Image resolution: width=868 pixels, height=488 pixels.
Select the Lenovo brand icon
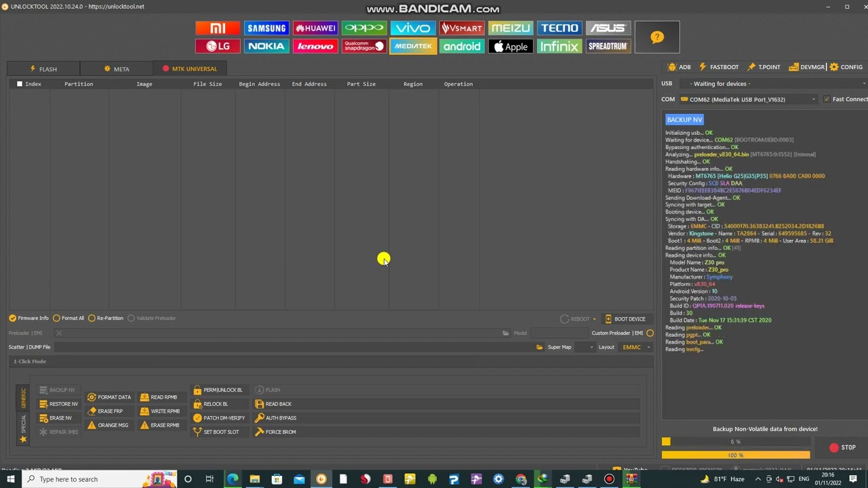315,46
